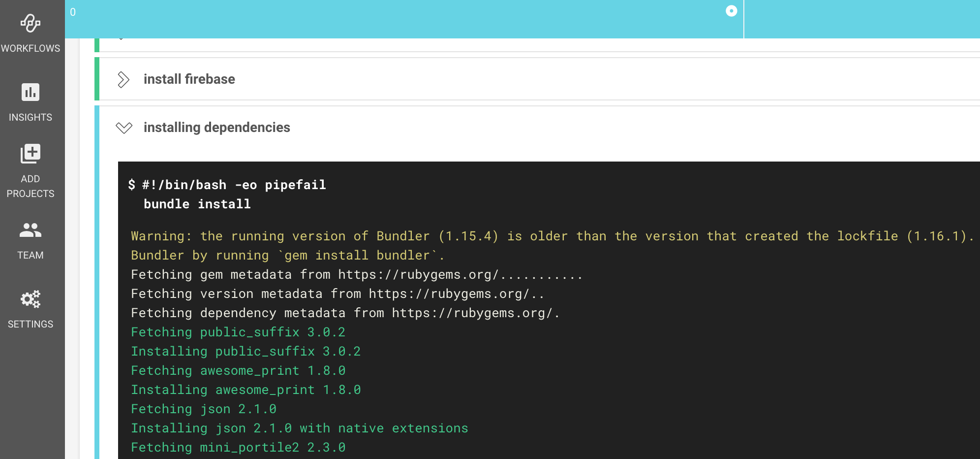980x459 pixels.
Task: Open the Settings gears icon
Action: 31,299
